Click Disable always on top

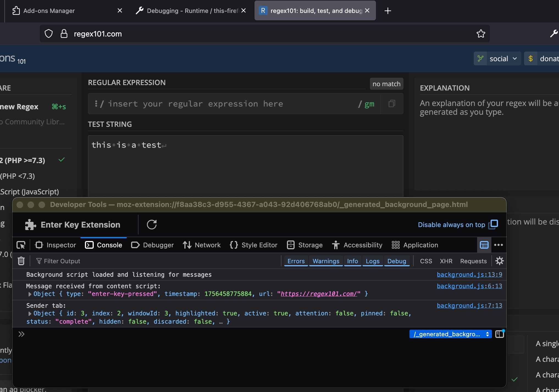(x=452, y=225)
